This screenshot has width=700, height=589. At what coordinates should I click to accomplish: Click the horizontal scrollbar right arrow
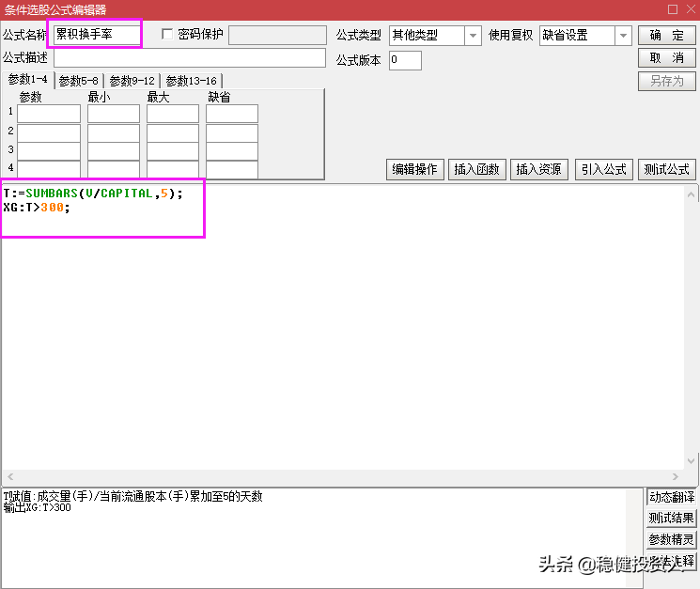pyautogui.click(x=676, y=476)
